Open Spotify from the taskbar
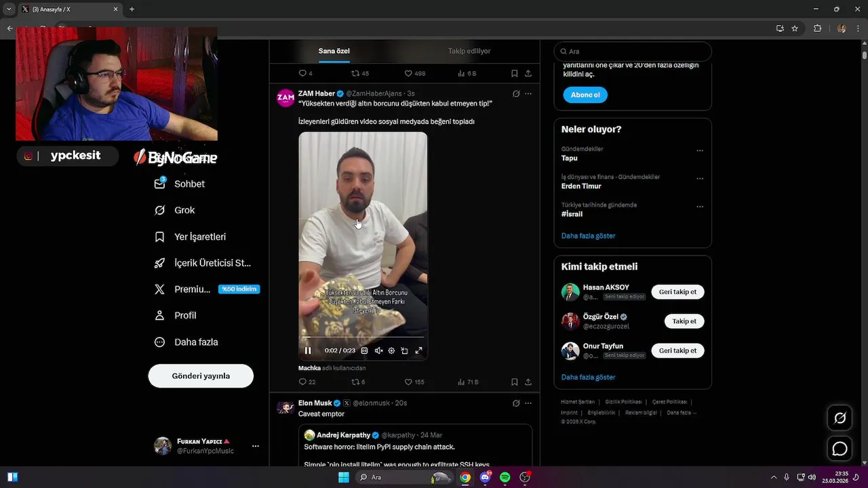Screen dimensions: 868x488 point(505,477)
